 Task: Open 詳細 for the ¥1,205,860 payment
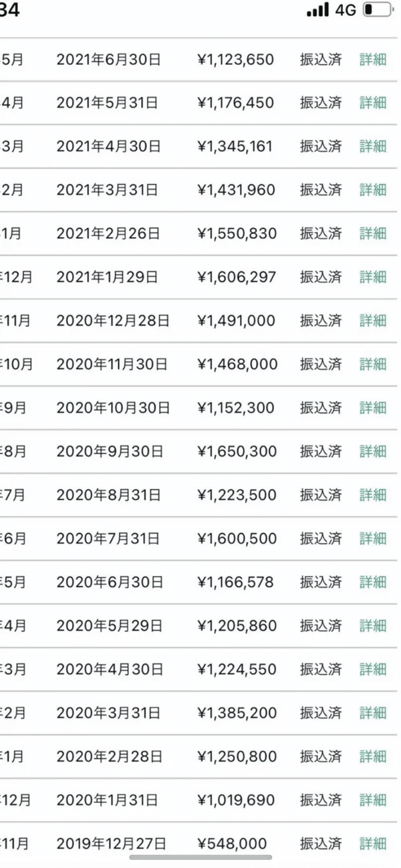[373, 626]
